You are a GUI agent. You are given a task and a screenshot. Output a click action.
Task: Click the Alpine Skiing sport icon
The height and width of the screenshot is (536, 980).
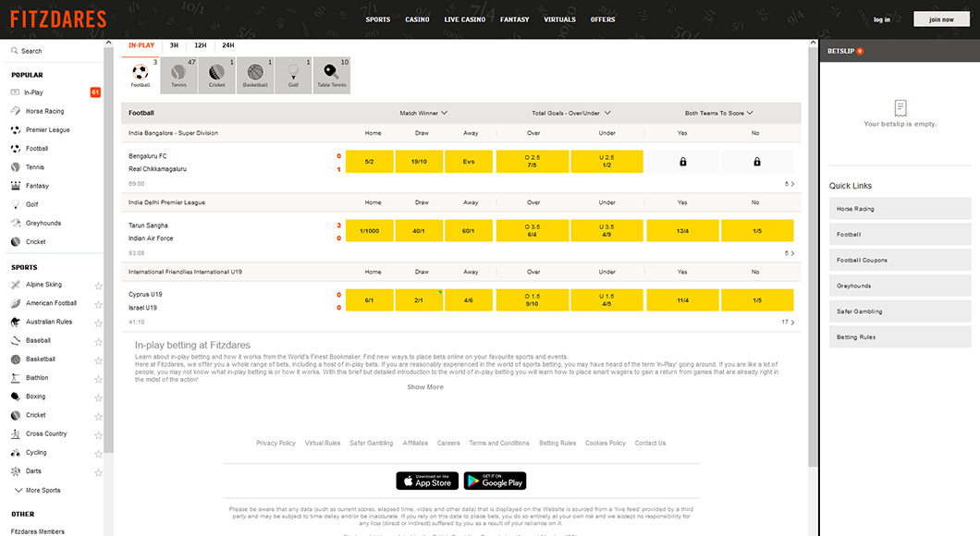pos(16,285)
